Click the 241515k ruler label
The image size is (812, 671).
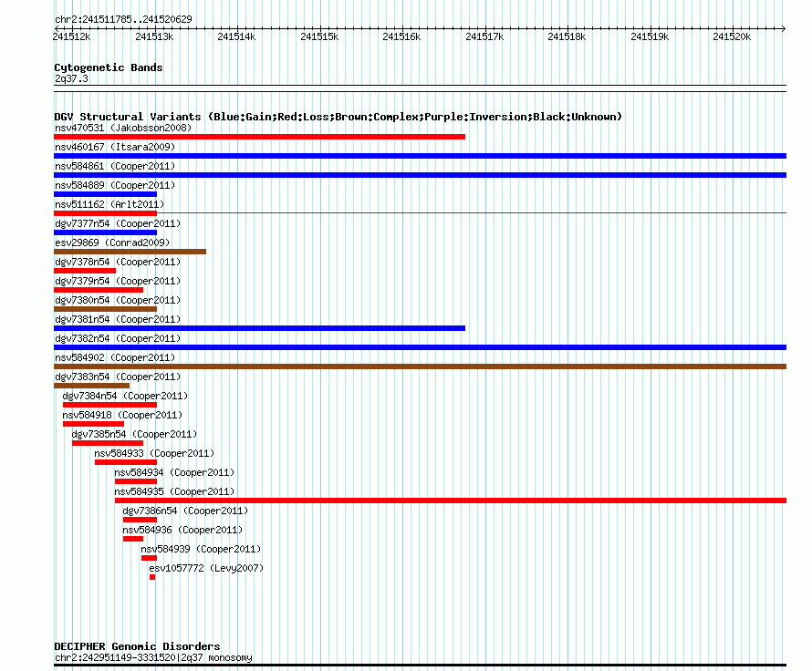319,36
